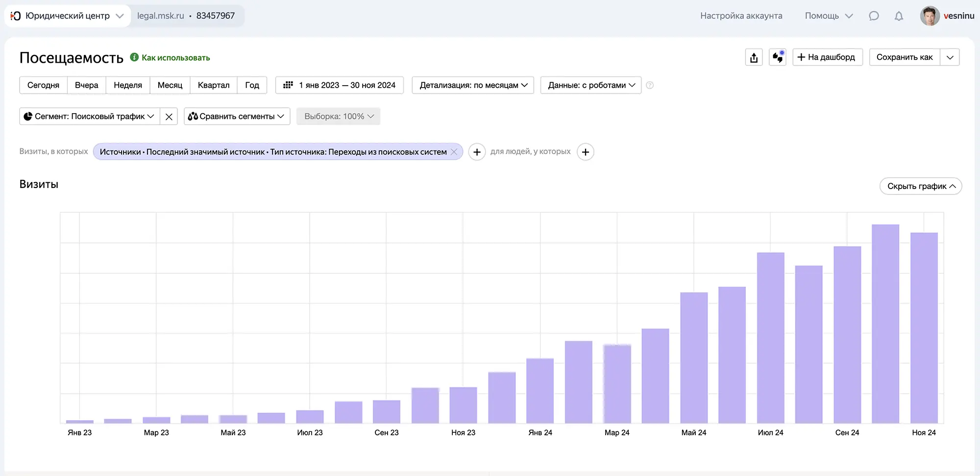Viewport: 980px width, 476px height.
Task: Open the chat messages icon
Action: point(874,16)
